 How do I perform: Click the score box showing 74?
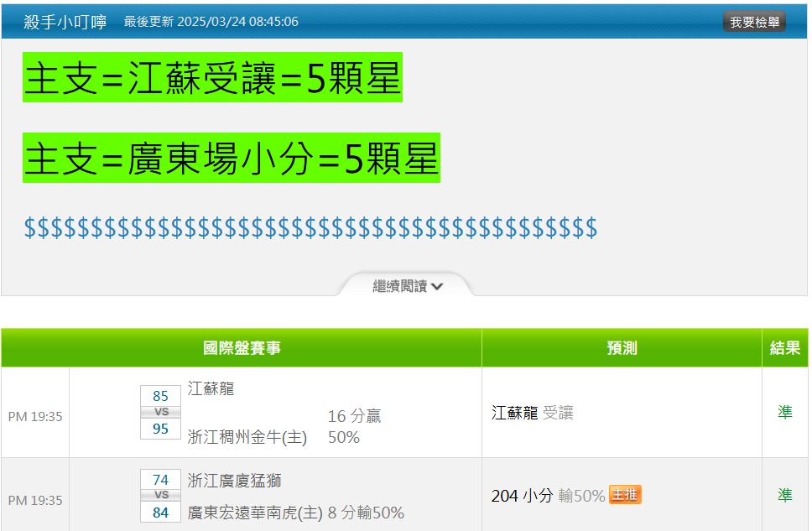pyautogui.click(x=160, y=480)
